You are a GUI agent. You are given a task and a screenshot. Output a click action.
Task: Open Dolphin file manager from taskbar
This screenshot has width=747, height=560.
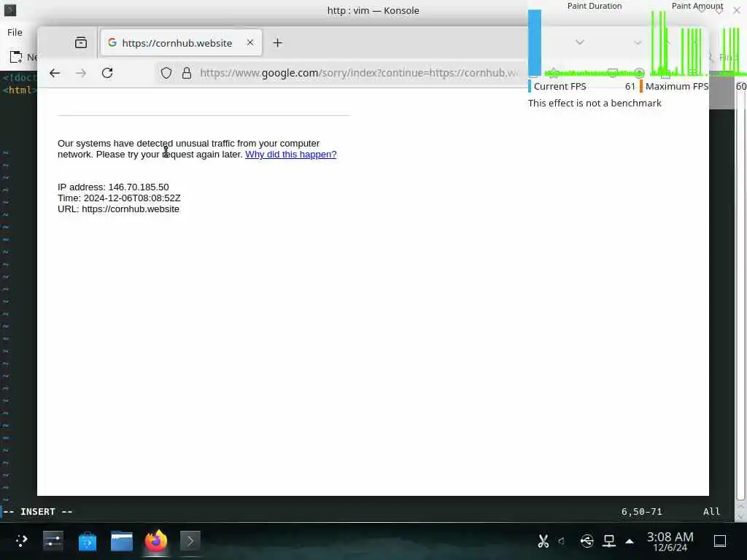122,541
